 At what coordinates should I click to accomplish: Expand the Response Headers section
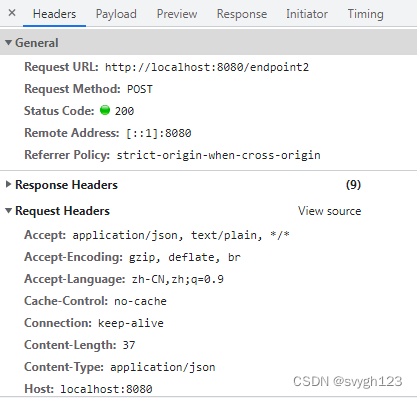pyautogui.click(x=8, y=184)
